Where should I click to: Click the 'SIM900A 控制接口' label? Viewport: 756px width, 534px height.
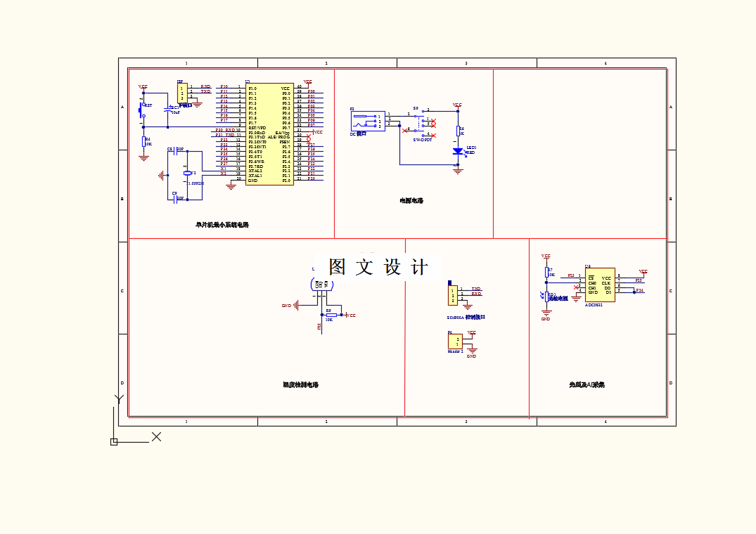466,318
